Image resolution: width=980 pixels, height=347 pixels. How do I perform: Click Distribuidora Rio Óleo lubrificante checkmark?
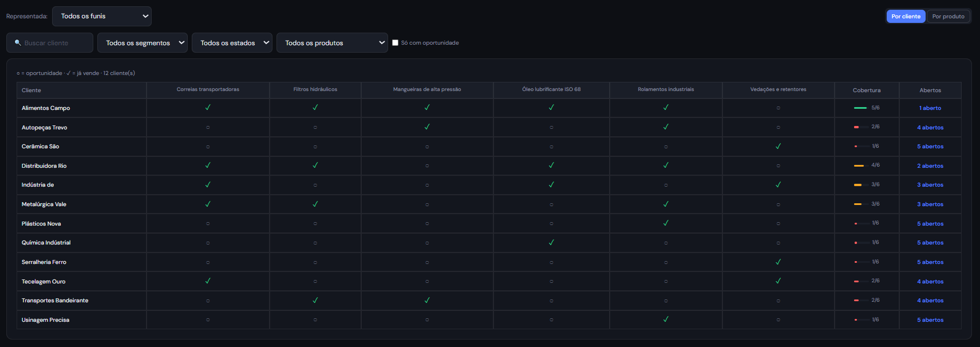point(551,165)
